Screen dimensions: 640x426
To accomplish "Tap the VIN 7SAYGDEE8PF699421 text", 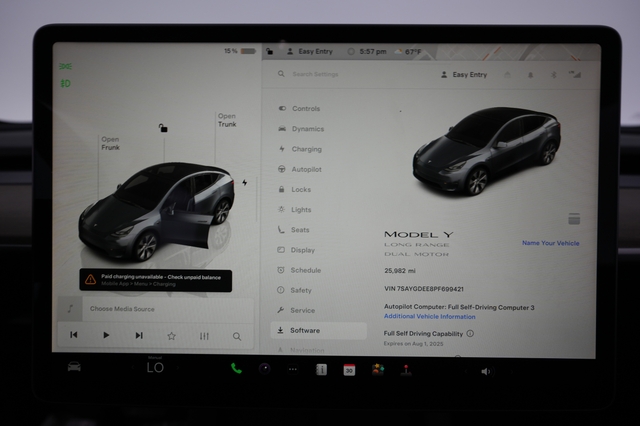I will [424, 289].
